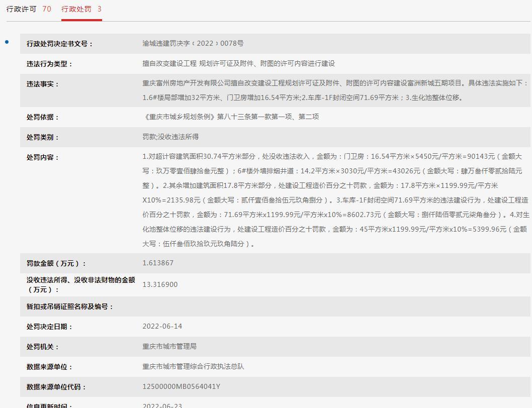Click label 处罚依据
Image resolution: width=532 pixels, height=408 pixels.
42,117
